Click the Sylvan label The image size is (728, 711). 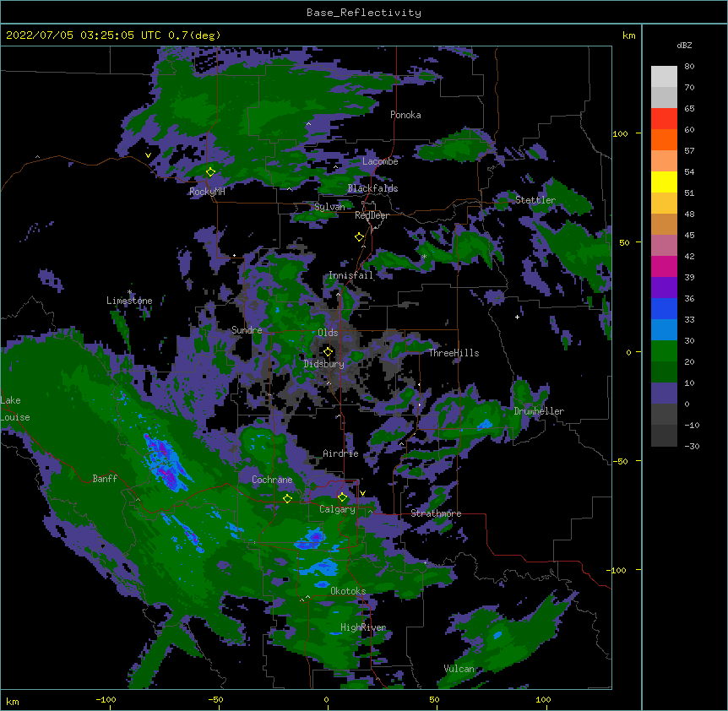point(329,207)
